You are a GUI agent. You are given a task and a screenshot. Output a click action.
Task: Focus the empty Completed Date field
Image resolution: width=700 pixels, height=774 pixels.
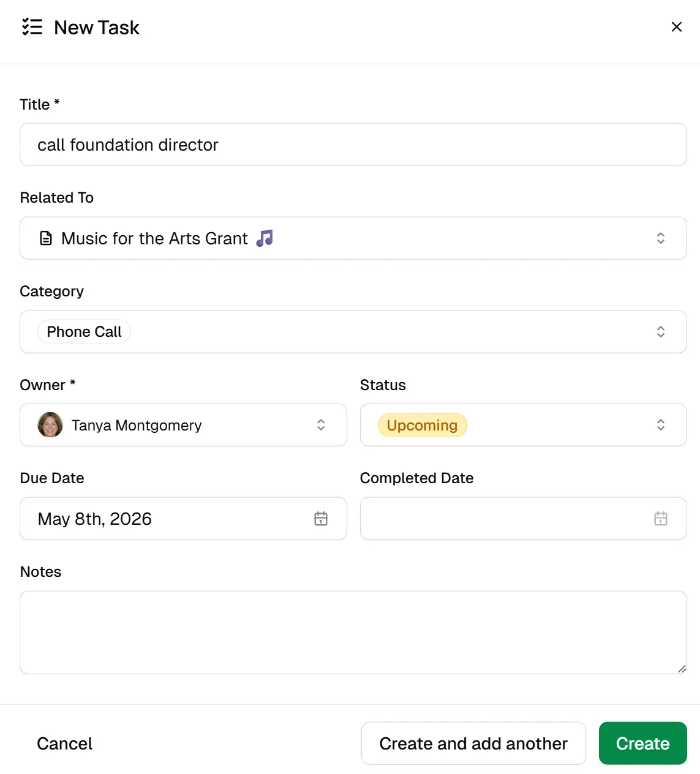(524, 519)
